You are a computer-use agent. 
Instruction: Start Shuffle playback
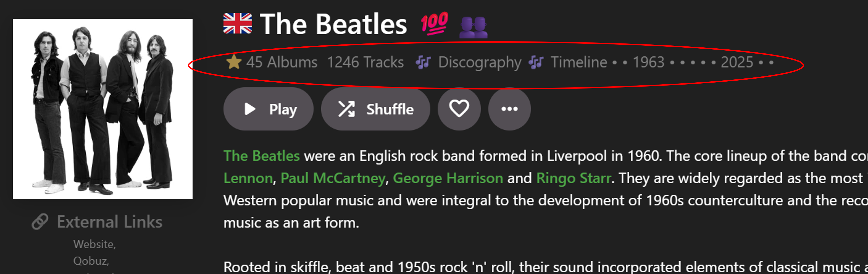coord(375,109)
